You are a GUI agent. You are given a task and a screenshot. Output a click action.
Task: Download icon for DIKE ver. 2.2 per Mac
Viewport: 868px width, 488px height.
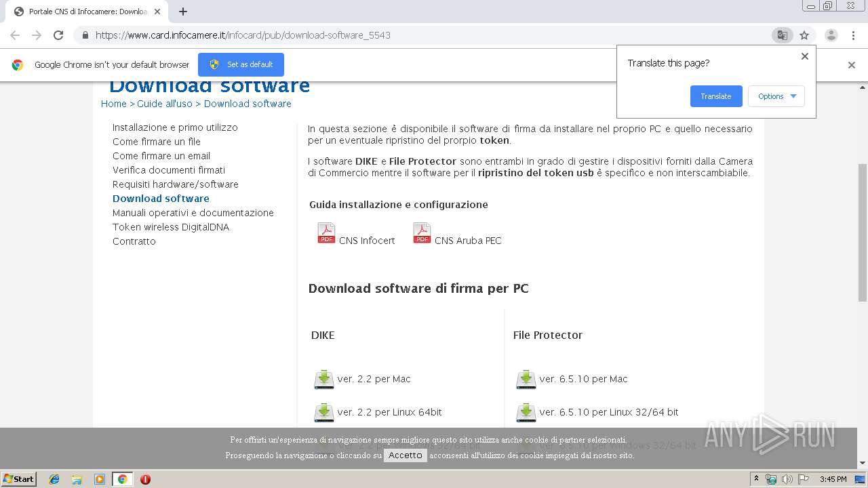[x=323, y=380]
